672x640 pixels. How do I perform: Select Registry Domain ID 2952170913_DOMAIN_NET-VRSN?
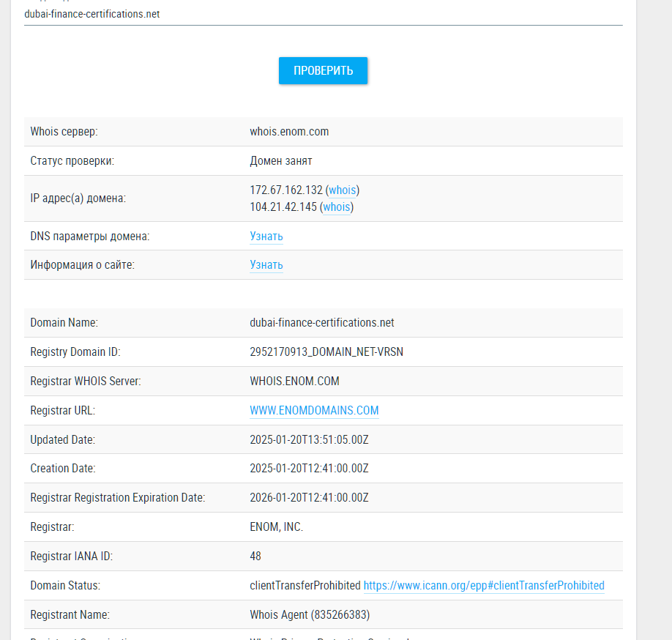[x=326, y=352]
